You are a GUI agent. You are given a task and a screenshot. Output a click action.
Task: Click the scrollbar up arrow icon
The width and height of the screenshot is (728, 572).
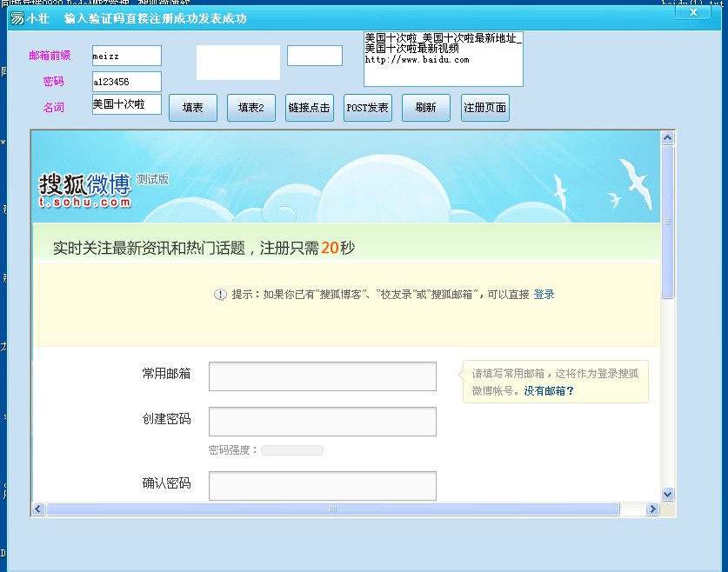(667, 136)
